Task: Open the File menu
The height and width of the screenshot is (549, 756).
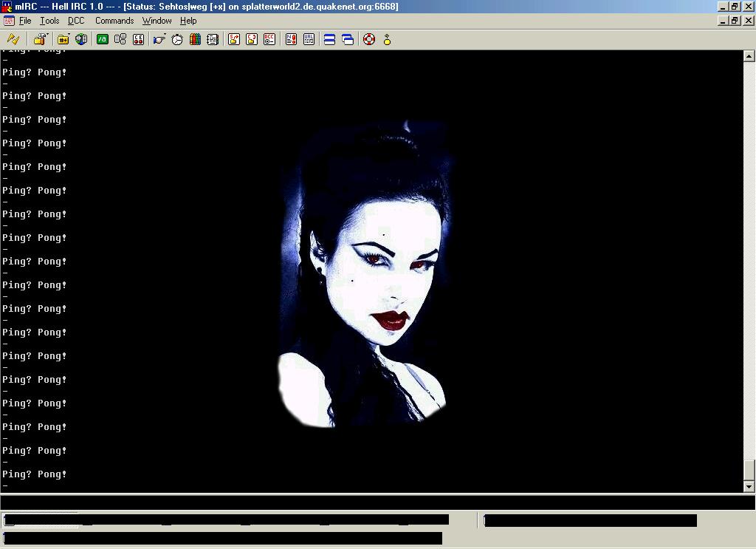Action: tap(25, 21)
